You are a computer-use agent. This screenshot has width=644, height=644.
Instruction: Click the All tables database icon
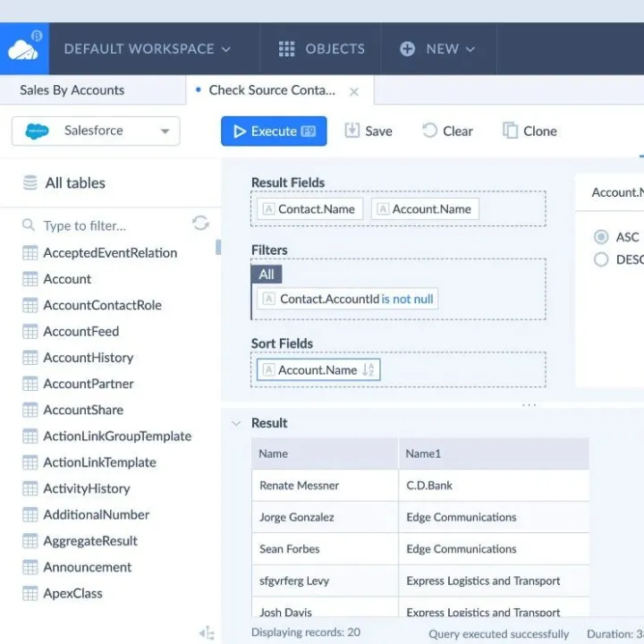pos(30,182)
